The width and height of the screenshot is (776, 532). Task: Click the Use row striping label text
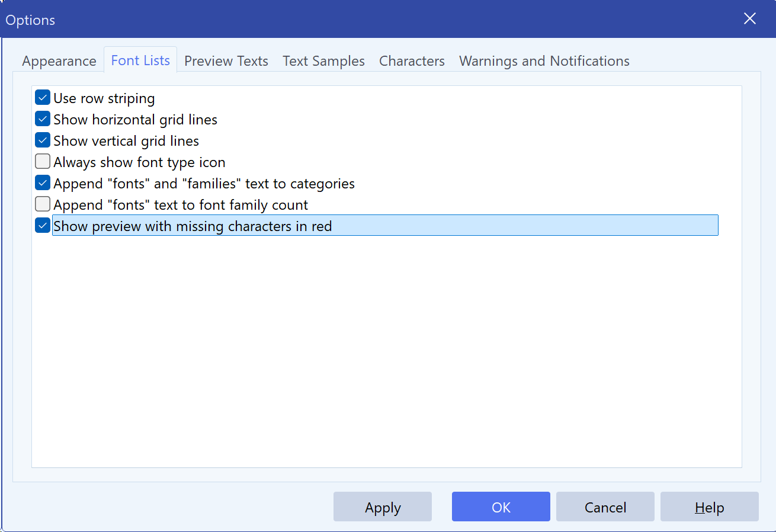coord(104,98)
